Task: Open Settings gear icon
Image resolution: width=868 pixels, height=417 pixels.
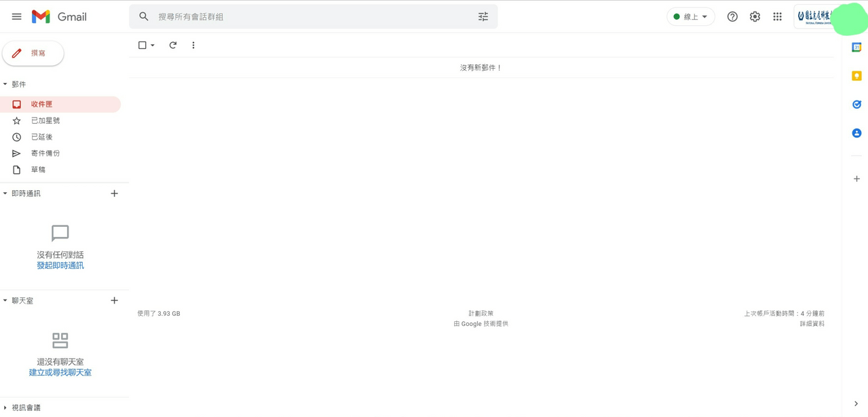Action: (x=755, y=16)
